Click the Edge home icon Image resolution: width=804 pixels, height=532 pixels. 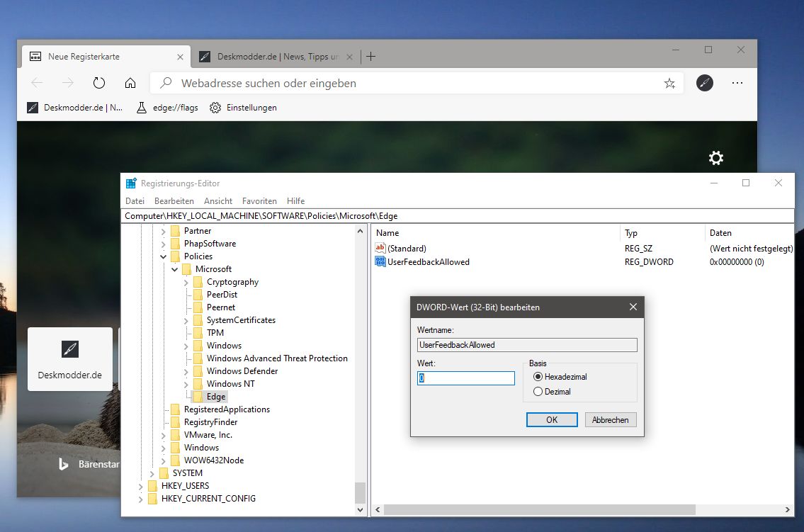point(130,82)
